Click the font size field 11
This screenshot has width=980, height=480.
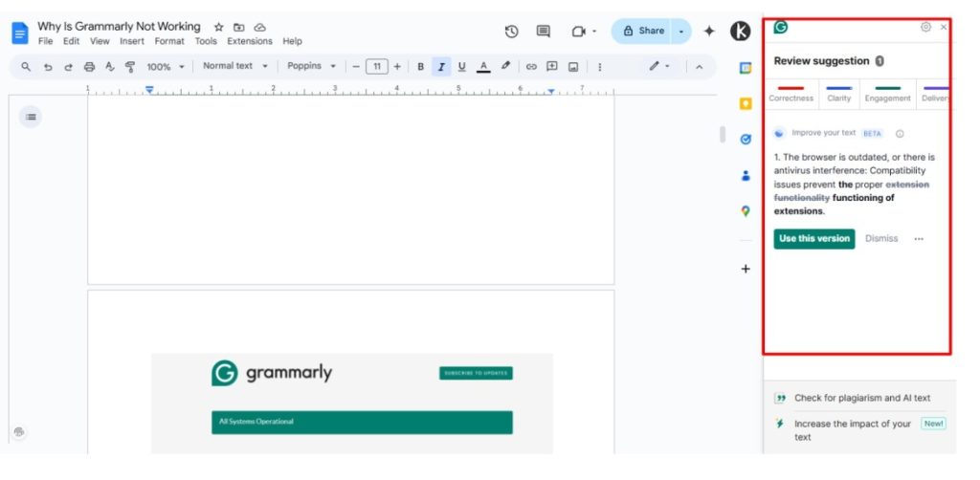coord(377,67)
